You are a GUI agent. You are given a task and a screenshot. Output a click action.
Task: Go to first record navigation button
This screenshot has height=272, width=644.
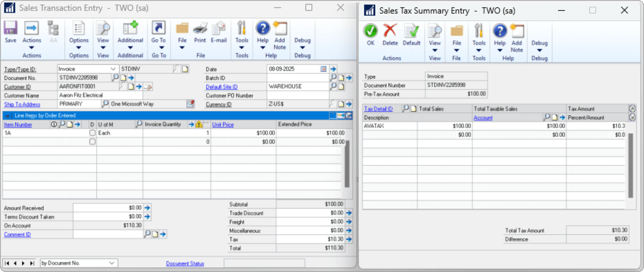(x=8, y=263)
